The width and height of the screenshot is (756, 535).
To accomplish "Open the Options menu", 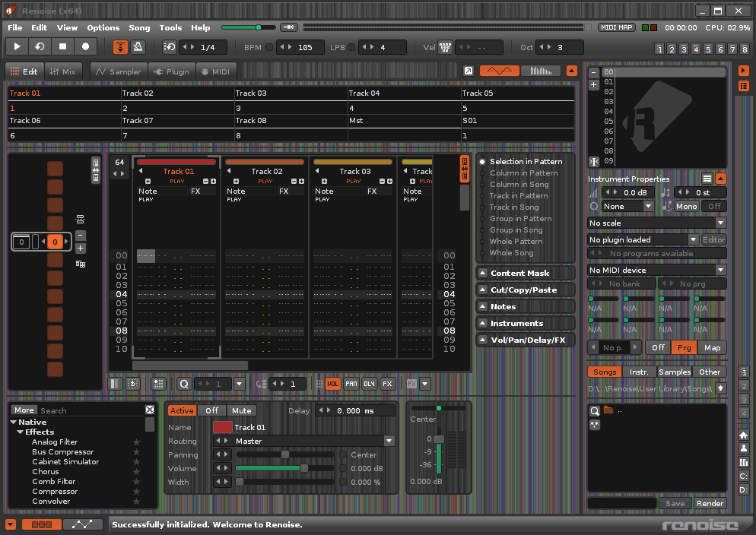I will tap(103, 27).
